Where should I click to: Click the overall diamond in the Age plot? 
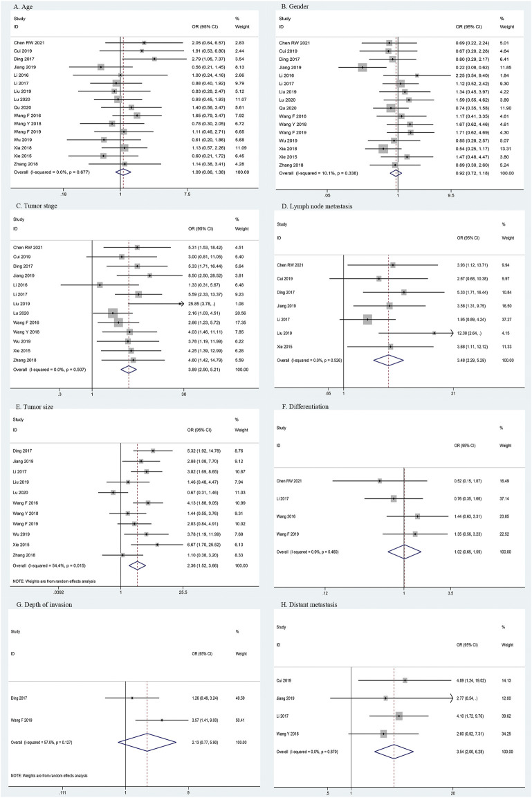(x=122, y=170)
